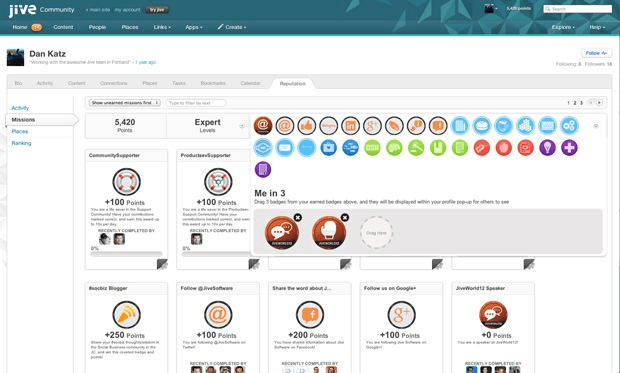Click Home in navigation bar
The image size is (620, 373).
[x=20, y=27]
